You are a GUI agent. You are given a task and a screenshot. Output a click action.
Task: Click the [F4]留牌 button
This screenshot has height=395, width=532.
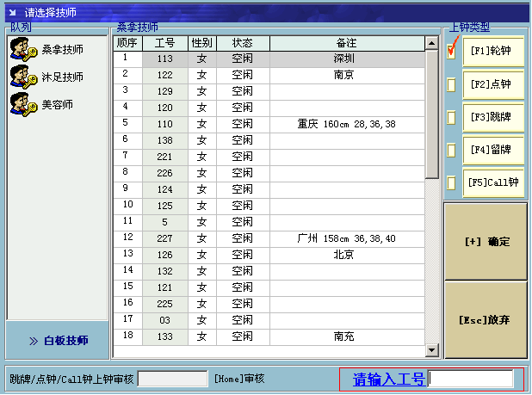493,150
